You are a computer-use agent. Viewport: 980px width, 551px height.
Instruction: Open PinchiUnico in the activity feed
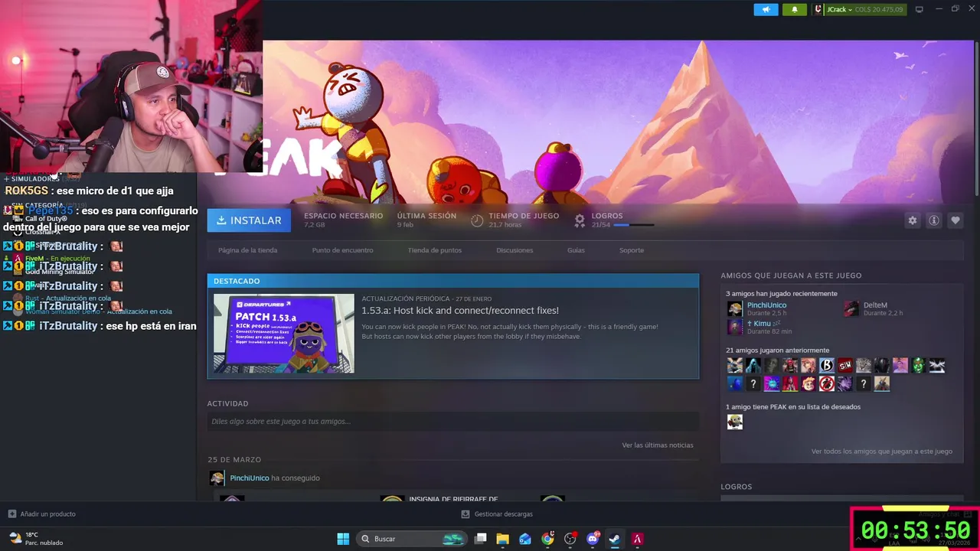(250, 478)
